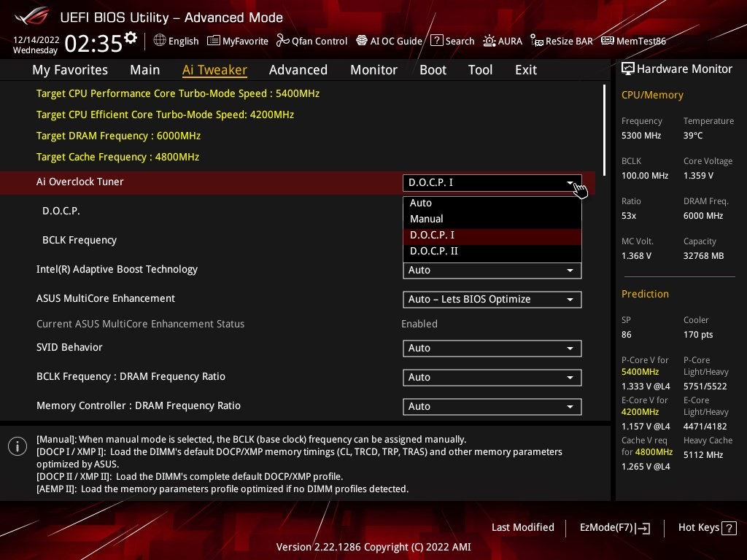Viewport: 747px width, 560px height.
Task: Switch to the Boot tab
Action: [433, 69]
